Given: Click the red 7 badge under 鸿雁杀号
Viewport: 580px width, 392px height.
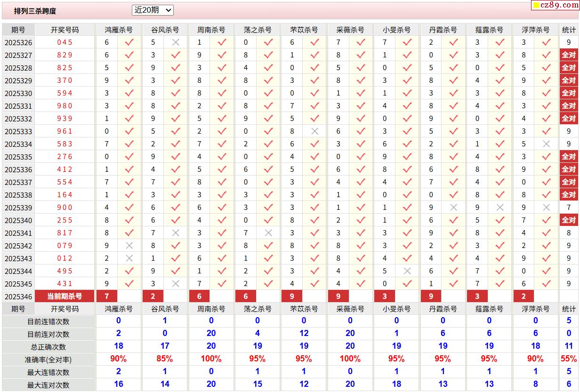Looking at the screenshot, I should point(107,296).
